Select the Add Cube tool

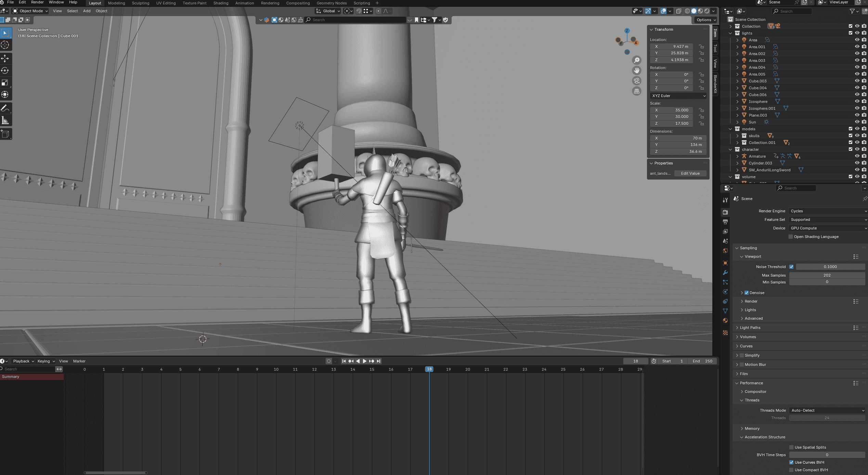(5, 134)
